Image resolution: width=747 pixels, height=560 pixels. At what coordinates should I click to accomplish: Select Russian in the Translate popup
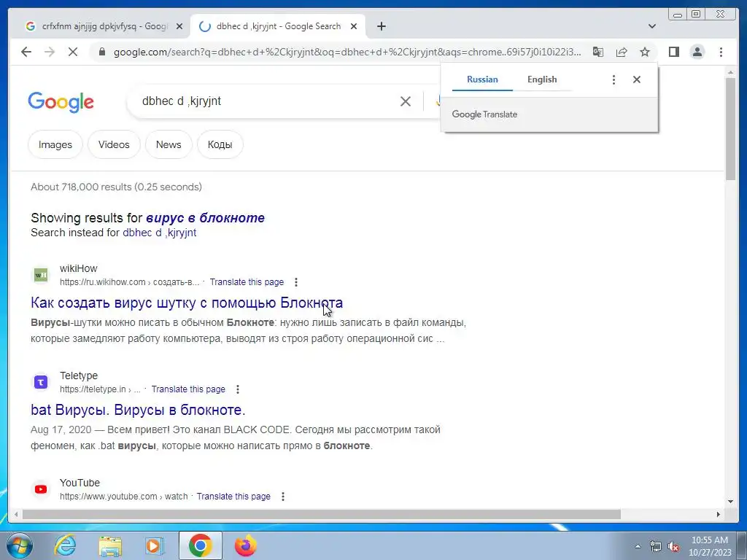[482, 79]
